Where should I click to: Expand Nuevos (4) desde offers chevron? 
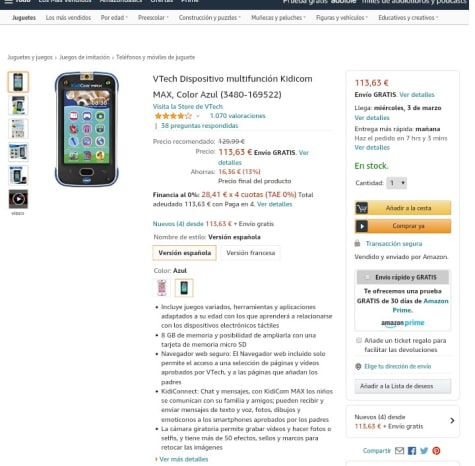click(x=452, y=421)
